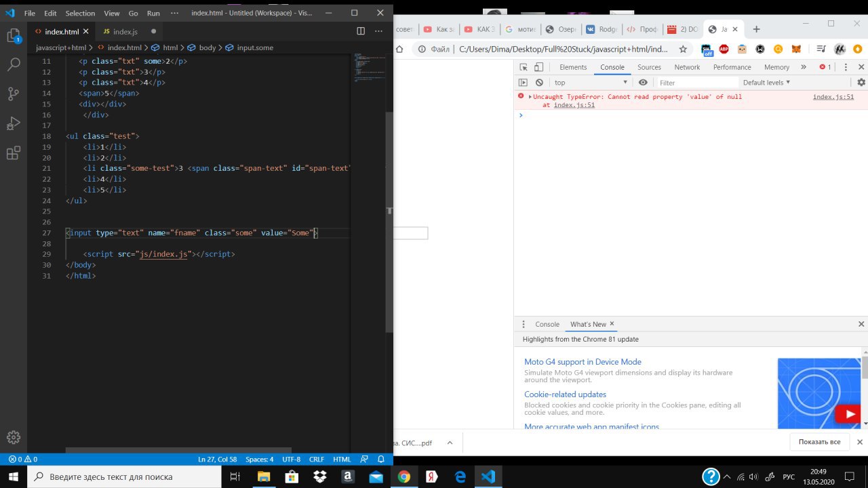Open the Explorer view in VS Code
Image resolution: width=868 pixels, height=488 pixels.
[x=13, y=35]
